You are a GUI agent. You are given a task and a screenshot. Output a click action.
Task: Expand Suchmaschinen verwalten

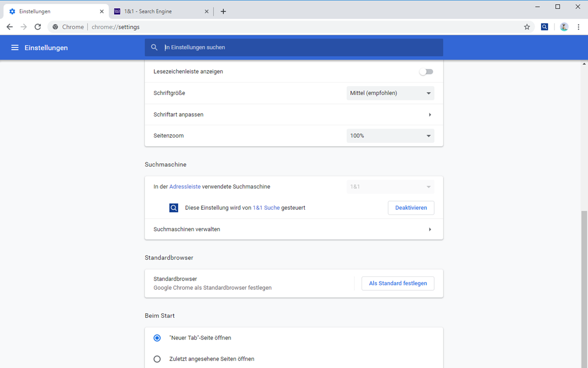pos(294,229)
